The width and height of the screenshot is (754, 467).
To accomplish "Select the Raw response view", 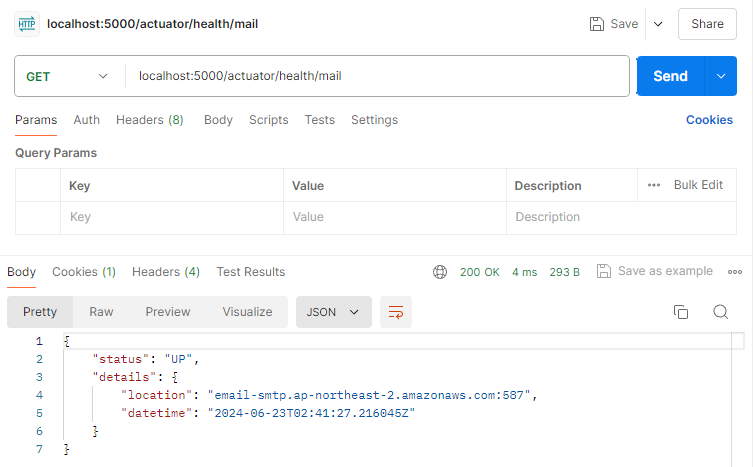I will 101,312.
